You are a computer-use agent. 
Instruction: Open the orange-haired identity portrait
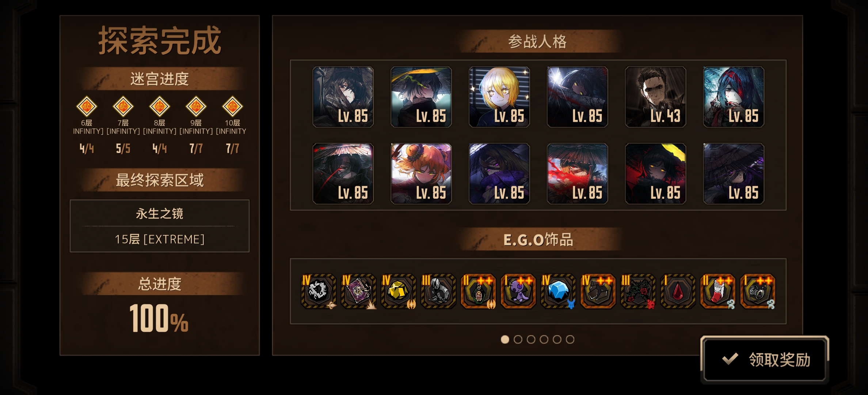click(421, 173)
